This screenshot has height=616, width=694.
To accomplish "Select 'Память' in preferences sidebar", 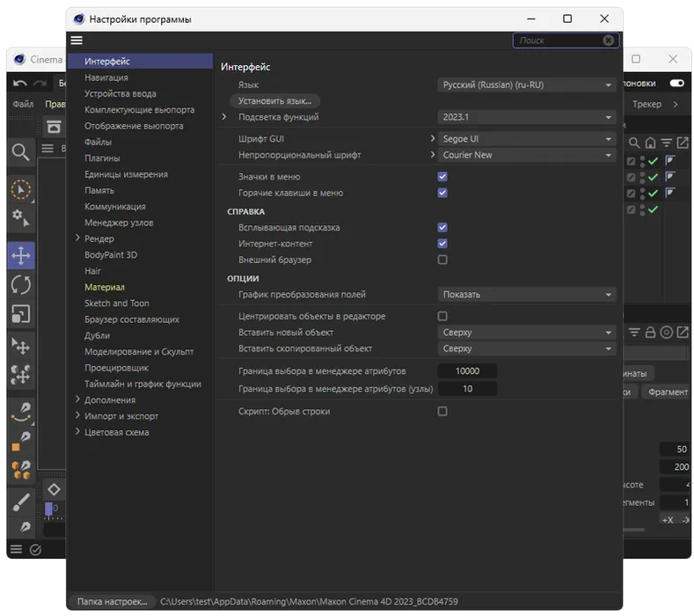I will pos(99,190).
